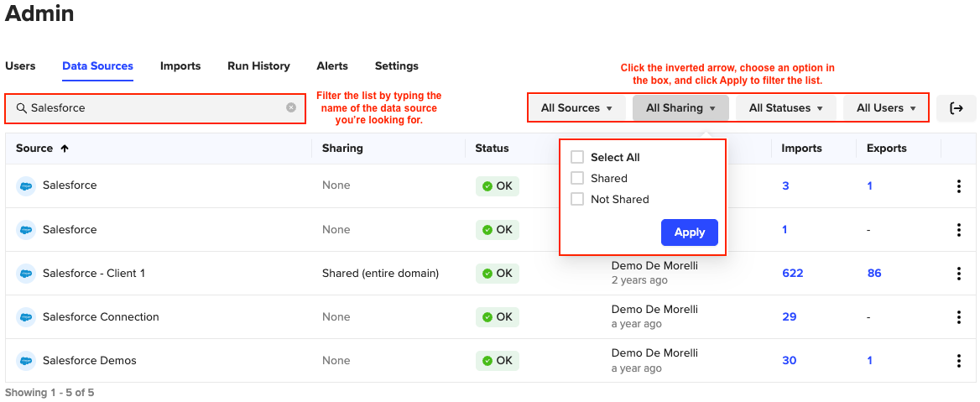The height and width of the screenshot is (402, 980).
Task: Click the export icon button beside All Users
Action: click(956, 108)
